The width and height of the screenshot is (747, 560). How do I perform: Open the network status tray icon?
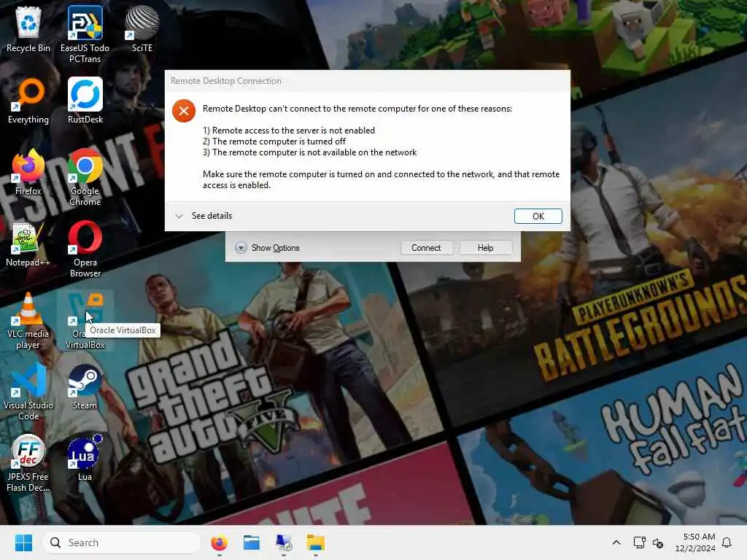coord(639,542)
